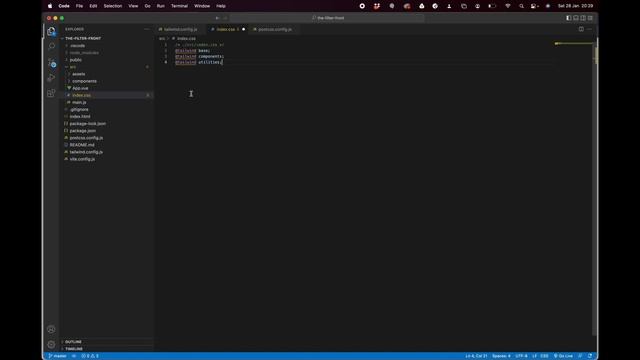
Task: Toggle secondary side bar layout icon
Action: [x=583, y=18]
